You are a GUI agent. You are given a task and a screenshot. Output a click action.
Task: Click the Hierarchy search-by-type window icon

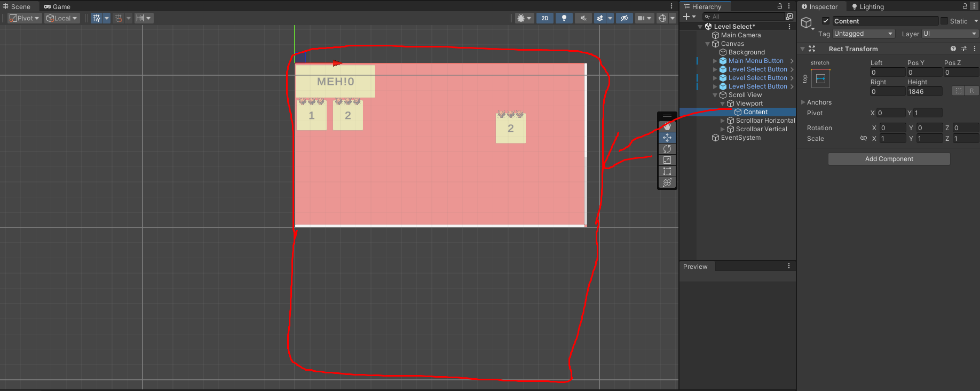point(789,17)
